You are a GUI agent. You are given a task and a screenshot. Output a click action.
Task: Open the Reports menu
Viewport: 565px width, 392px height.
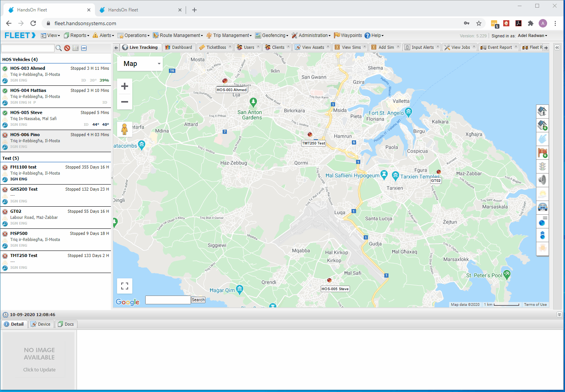point(76,35)
